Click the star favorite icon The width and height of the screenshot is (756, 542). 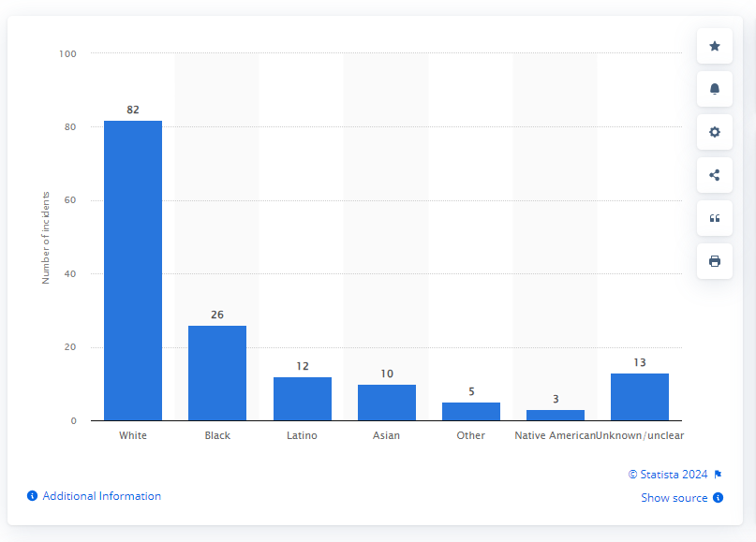click(715, 46)
